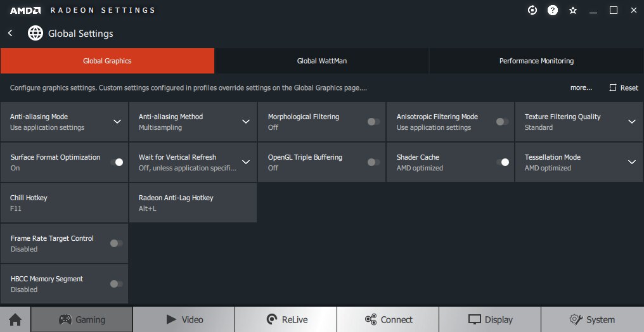Click the Gaming controller icon
Image resolution: width=644 pixels, height=332 pixels.
tap(65, 319)
